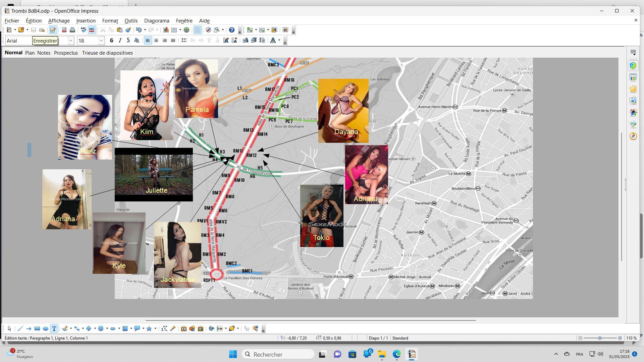Image resolution: width=644 pixels, height=362 pixels.
Task: Select the Ellipse drawing tool
Action: point(46,329)
